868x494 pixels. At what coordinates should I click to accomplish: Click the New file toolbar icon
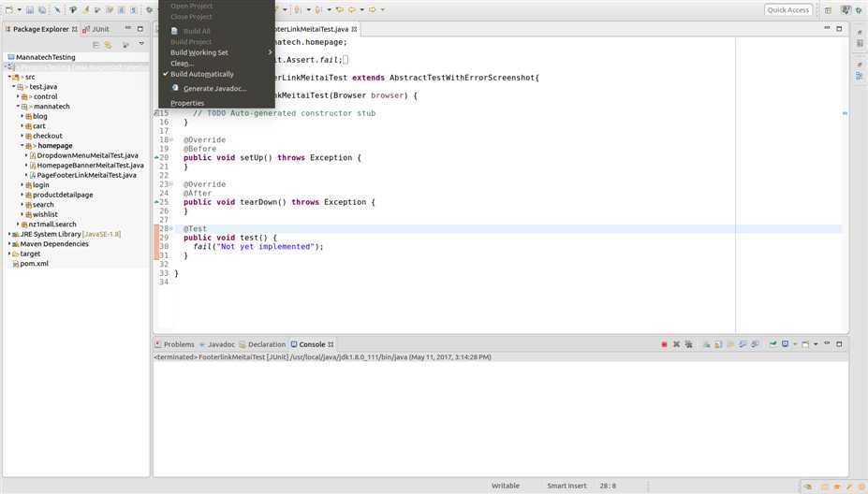[8, 10]
